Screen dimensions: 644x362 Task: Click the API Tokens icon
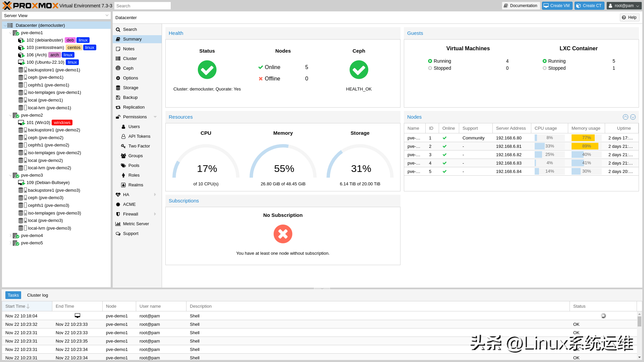click(x=123, y=136)
